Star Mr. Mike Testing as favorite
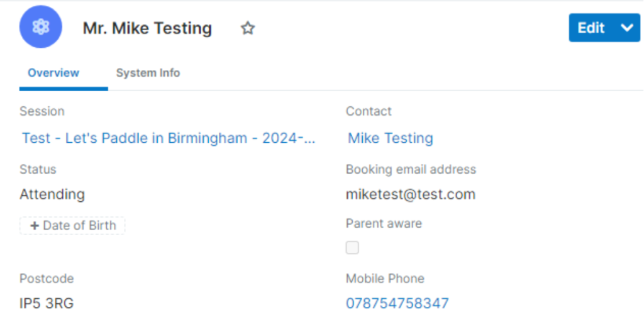The width and height of the screenshot is (644, 322). point(248,28)
